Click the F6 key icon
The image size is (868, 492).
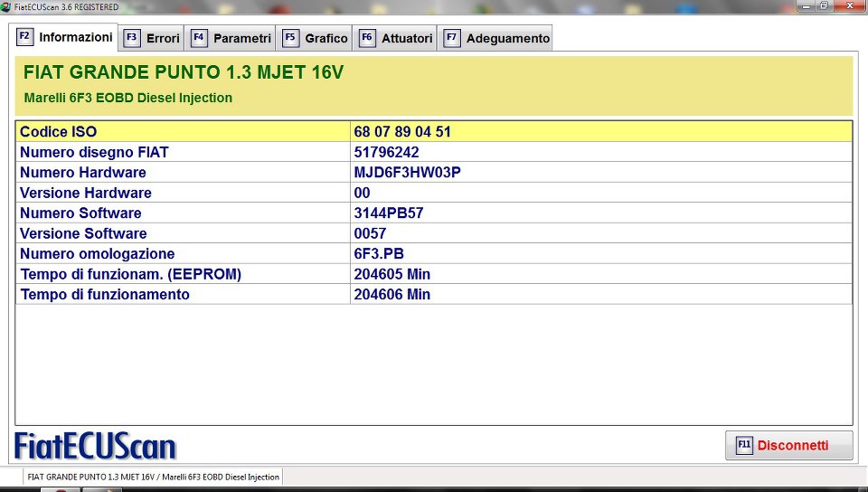367,38
